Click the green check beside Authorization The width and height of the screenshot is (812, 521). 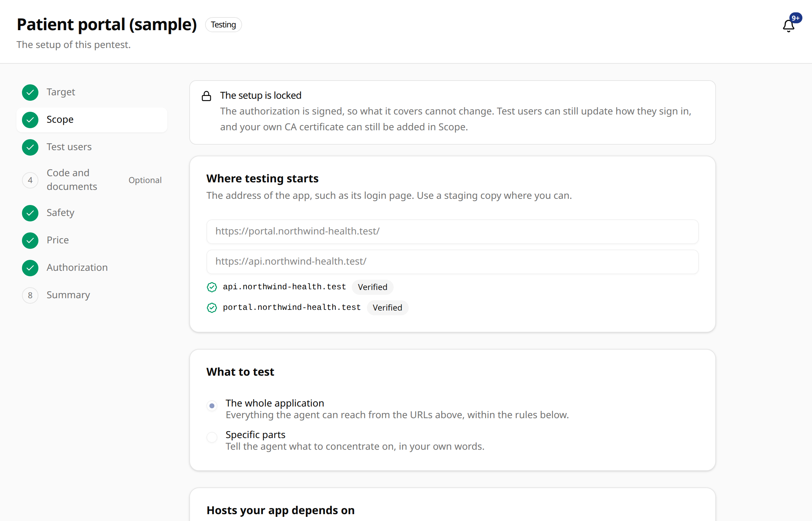point(30,268)
